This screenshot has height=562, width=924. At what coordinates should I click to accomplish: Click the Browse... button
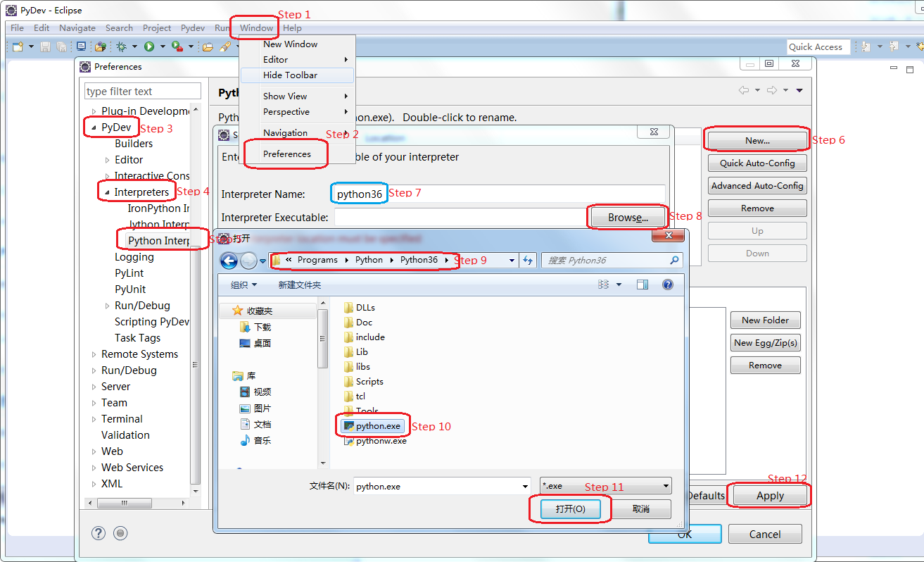pos(628,218)
